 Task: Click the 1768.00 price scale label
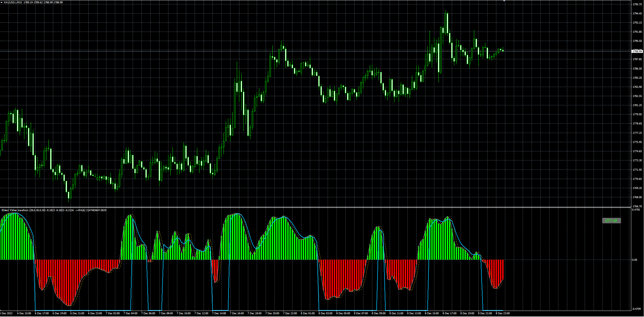[x=637, y=197]
